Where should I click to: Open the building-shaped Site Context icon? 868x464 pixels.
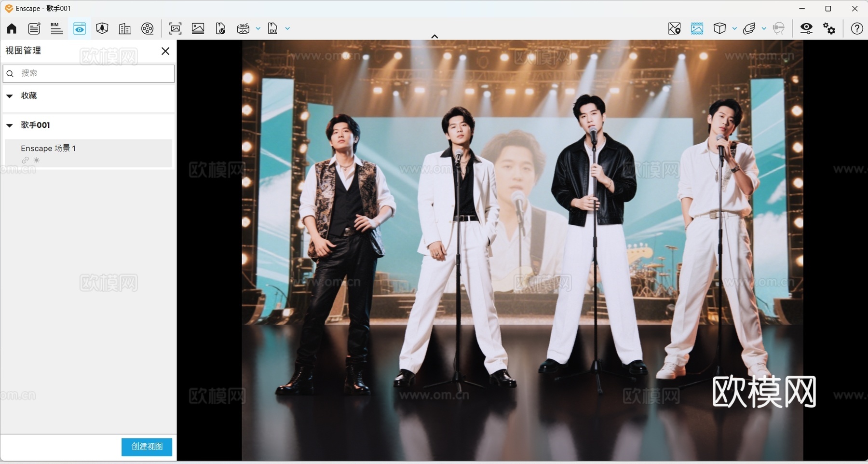pyautogui.click(x=125, y=28)
